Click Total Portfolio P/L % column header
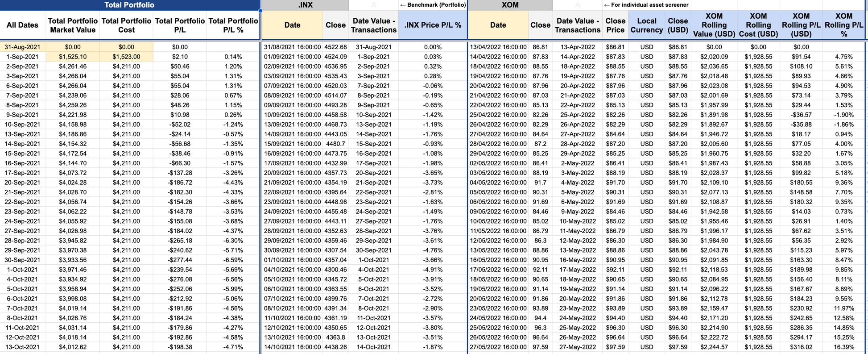 pos(233,25)
